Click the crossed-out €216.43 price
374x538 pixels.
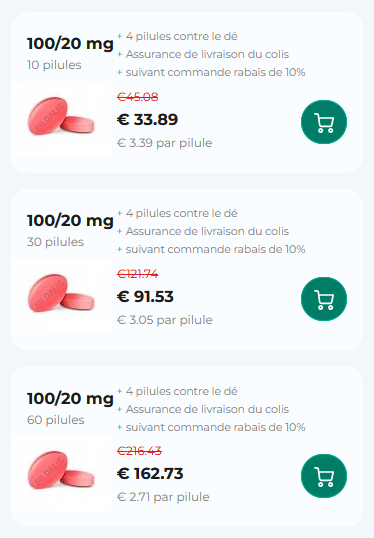click(139, 451)
